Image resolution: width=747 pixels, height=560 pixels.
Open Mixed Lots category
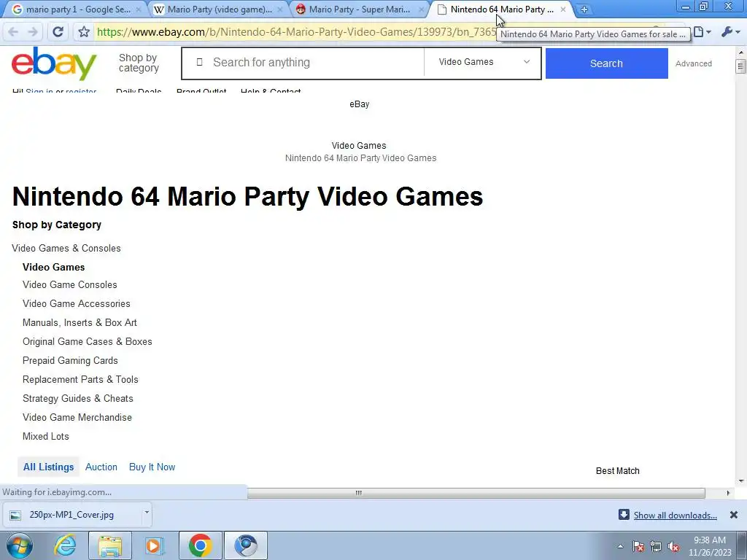pyautogui.click(x=46, y=436)
